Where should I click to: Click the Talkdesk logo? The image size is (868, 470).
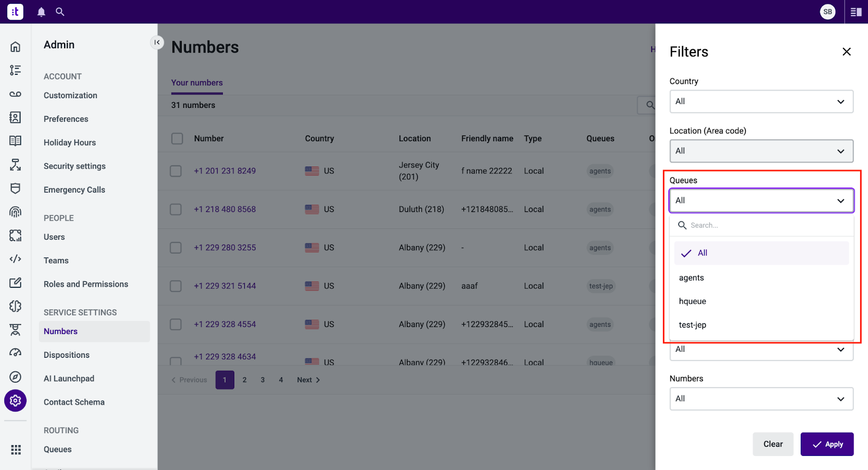tap(15, 11)
